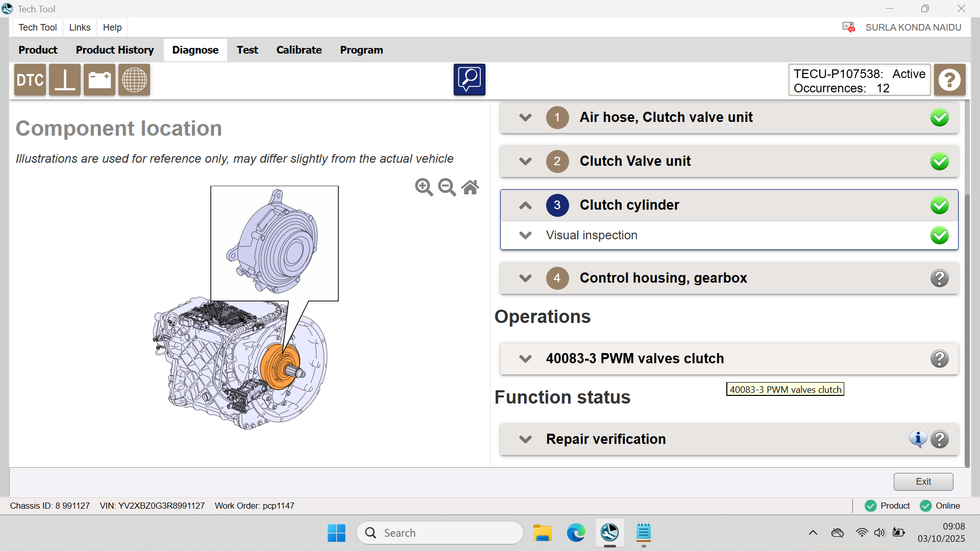980x551 pixels.
Task: Open the help question mark button
Action: coord(950,80)
